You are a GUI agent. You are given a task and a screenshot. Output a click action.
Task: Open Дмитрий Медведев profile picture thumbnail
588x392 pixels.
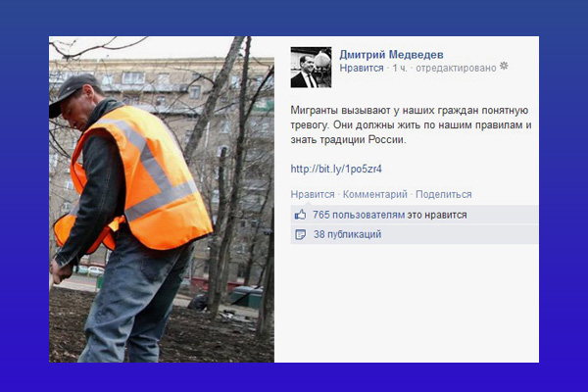click(x=311, y=68)
